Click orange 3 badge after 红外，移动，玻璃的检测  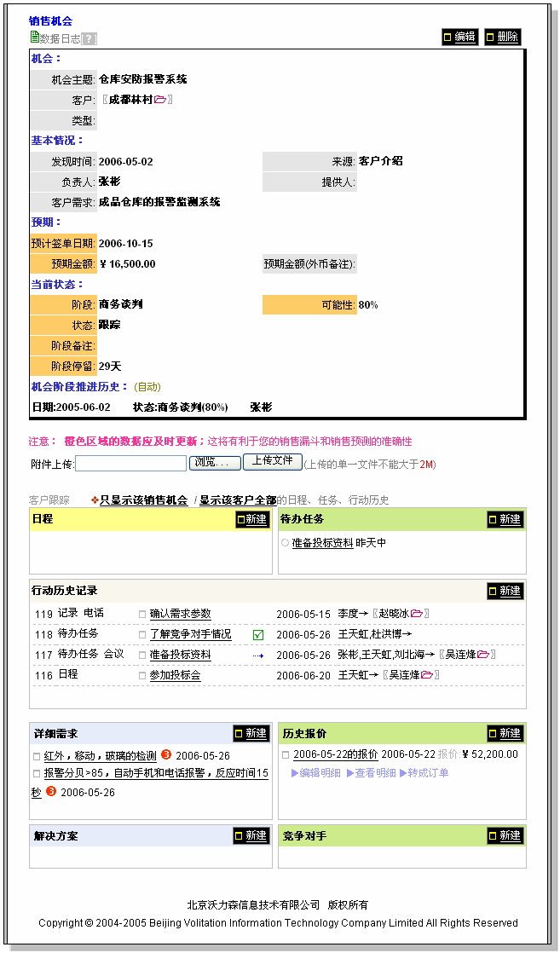coord(166,755)
